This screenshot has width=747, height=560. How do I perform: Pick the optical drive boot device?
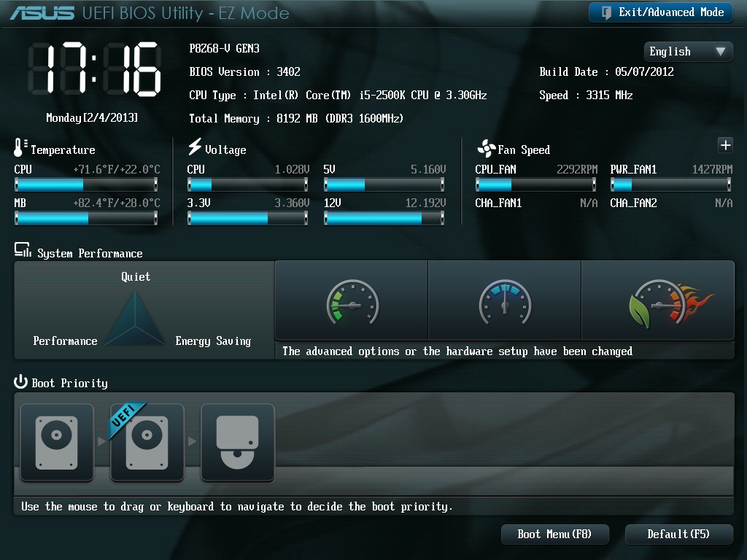(238, 443)
